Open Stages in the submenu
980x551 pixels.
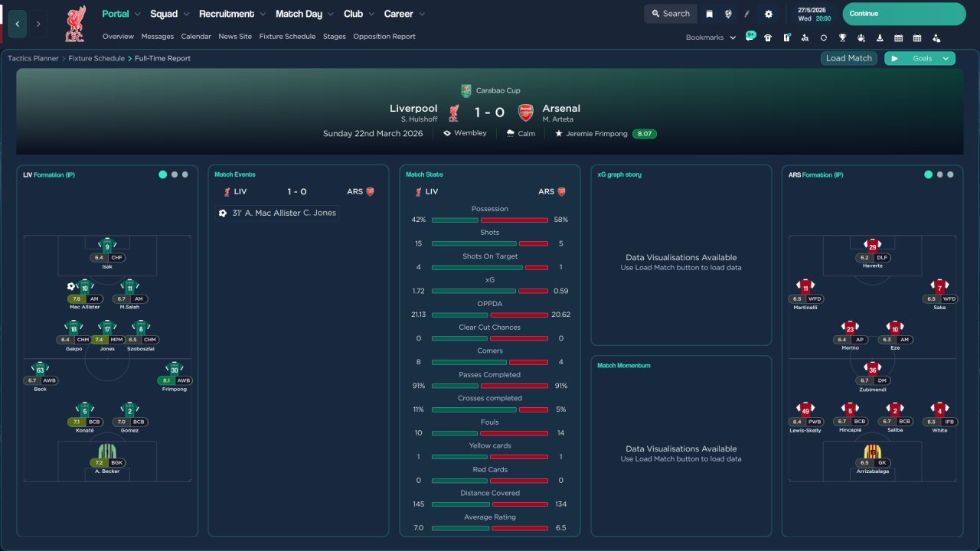(x=335, y=36)
